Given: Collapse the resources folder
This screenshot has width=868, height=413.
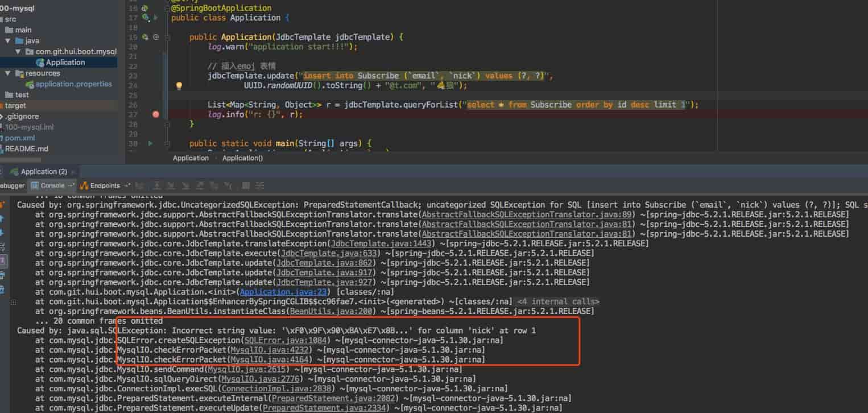Looking at the screenshot, I should [x=8, y=73].
